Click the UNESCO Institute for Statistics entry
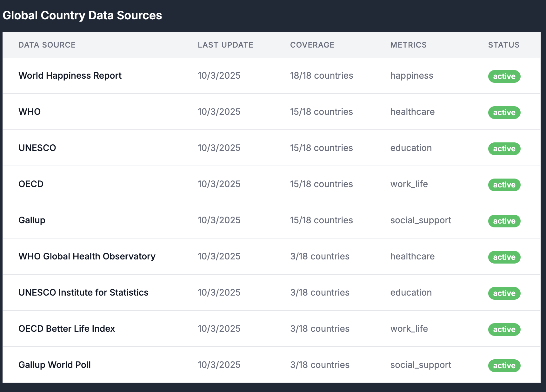Screen dimensions: 546x392 coord(83,292)
